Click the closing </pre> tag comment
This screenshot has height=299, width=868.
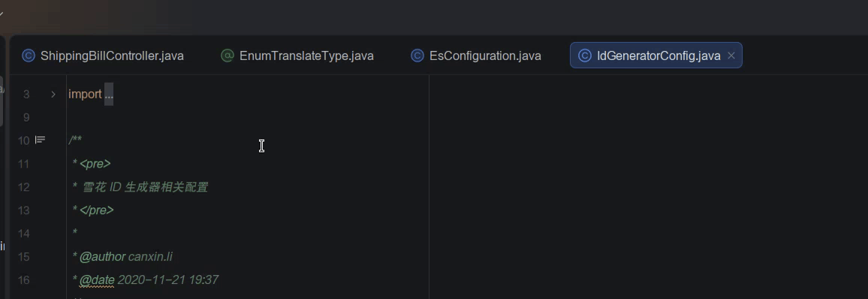pyautogui.click(x=96, y=210)
